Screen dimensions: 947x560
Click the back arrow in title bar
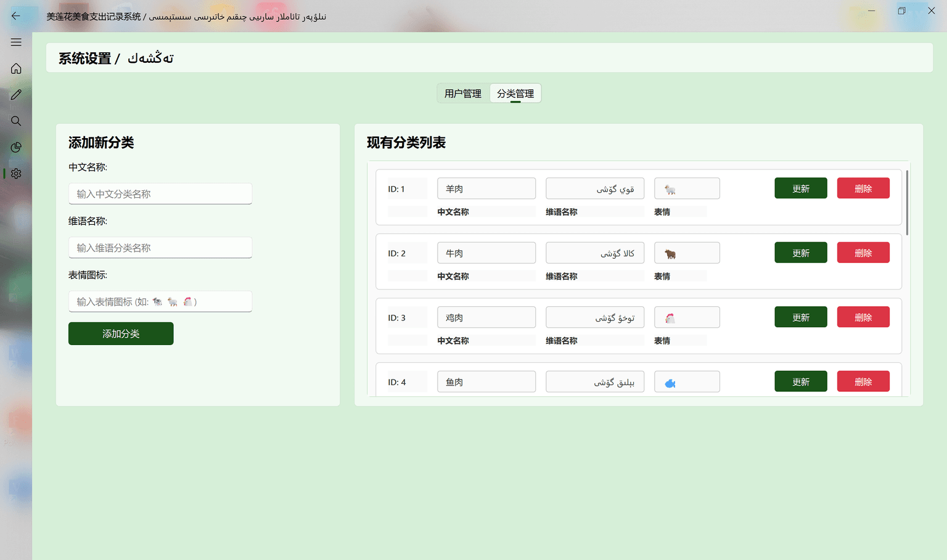[16, 16]
